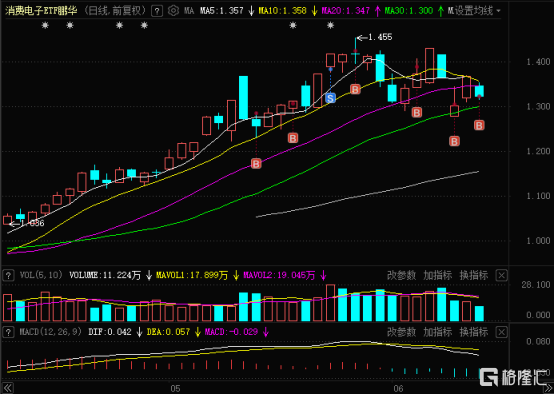Screen dimensions: 554x394
Task: Click 加指标 in the MACD panel
Action: click(x=438, y=332)
